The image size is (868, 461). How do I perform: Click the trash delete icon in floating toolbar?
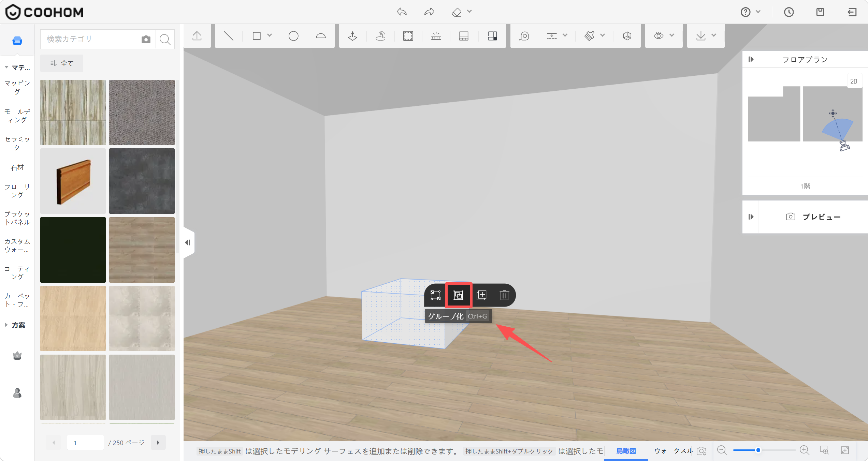(504, 295)
